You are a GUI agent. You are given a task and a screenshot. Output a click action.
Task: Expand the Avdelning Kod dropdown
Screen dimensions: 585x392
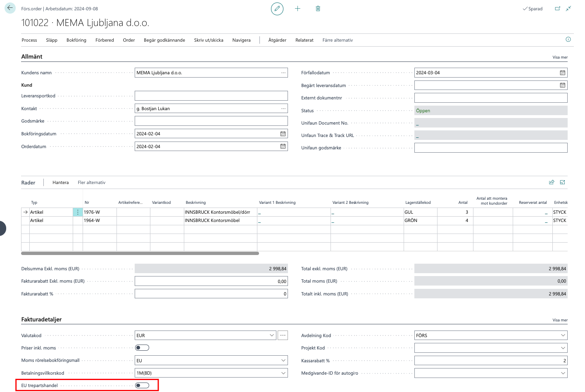pos(563,335)
